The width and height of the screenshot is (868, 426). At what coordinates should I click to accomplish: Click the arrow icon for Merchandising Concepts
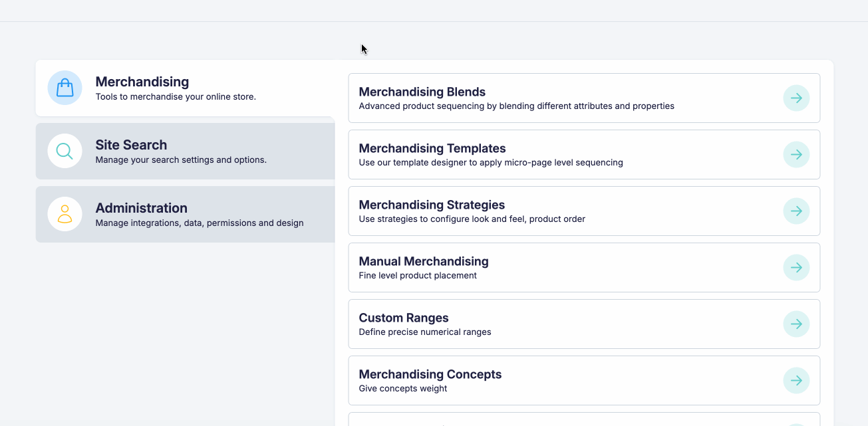click(x=796, y=381)
